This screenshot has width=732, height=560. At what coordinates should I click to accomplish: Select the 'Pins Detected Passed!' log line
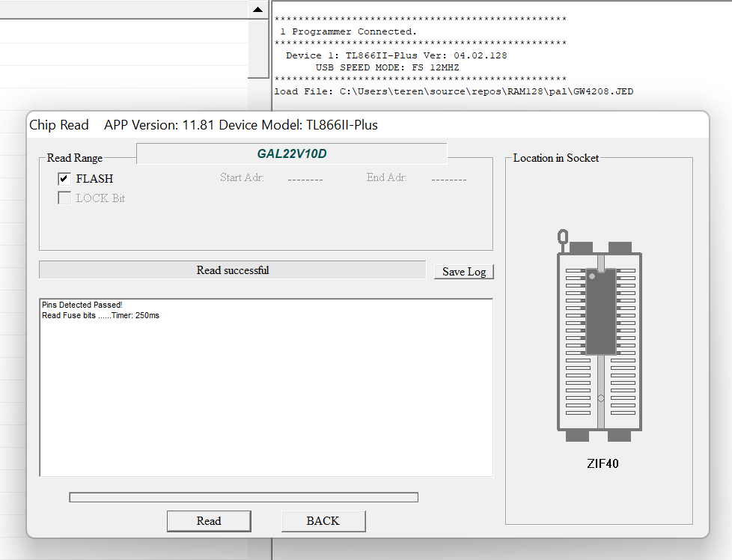tap(82, 305)
